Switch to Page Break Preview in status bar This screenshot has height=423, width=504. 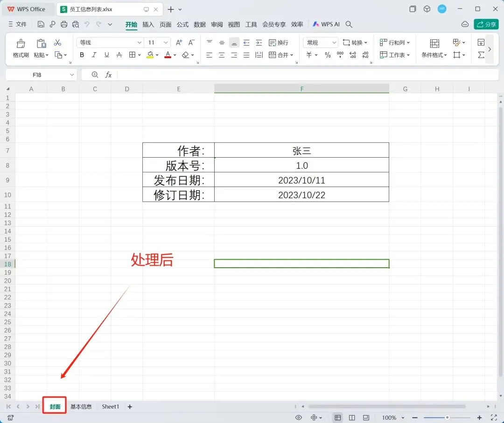(366, 417)
